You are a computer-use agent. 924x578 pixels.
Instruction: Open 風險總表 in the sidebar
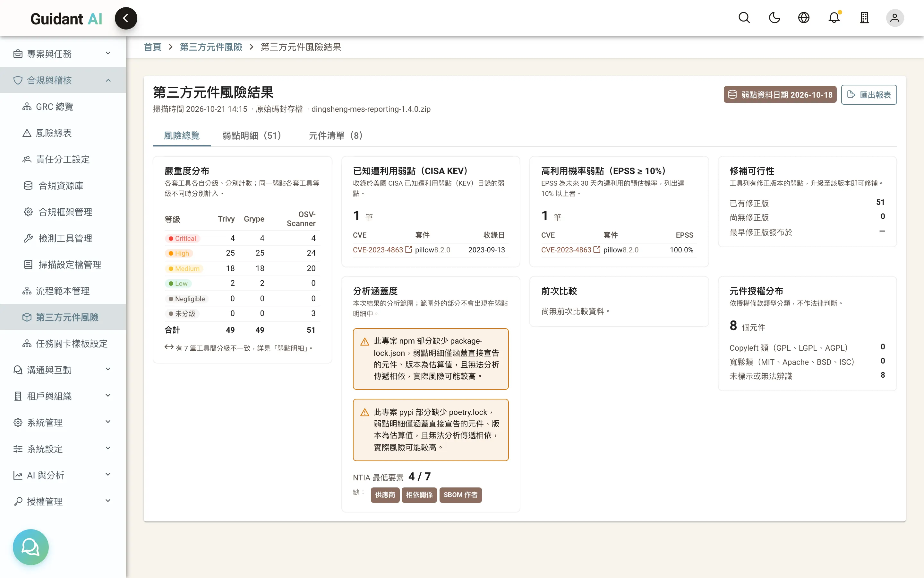(x=63, y=133)
